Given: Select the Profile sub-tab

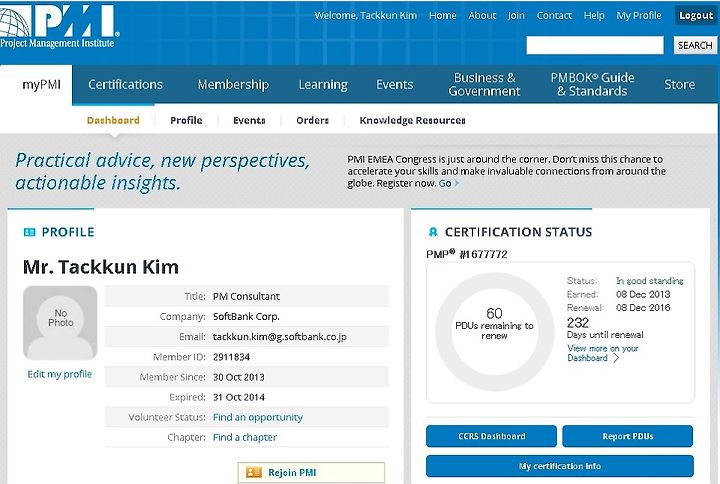Looking at the screenshot, I should pos(186,120).
